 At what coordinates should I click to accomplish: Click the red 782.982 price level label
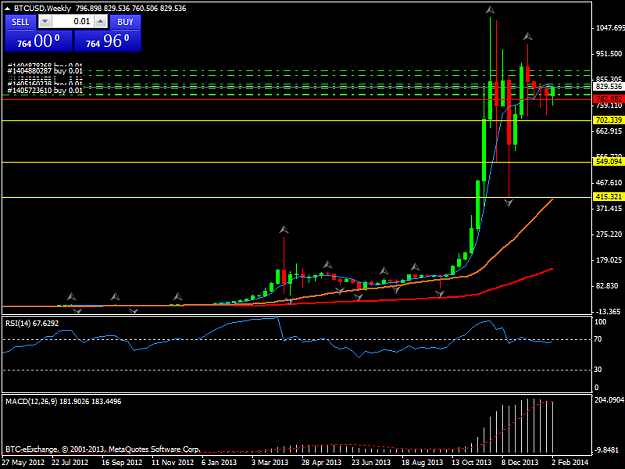(x=608, y=99)
